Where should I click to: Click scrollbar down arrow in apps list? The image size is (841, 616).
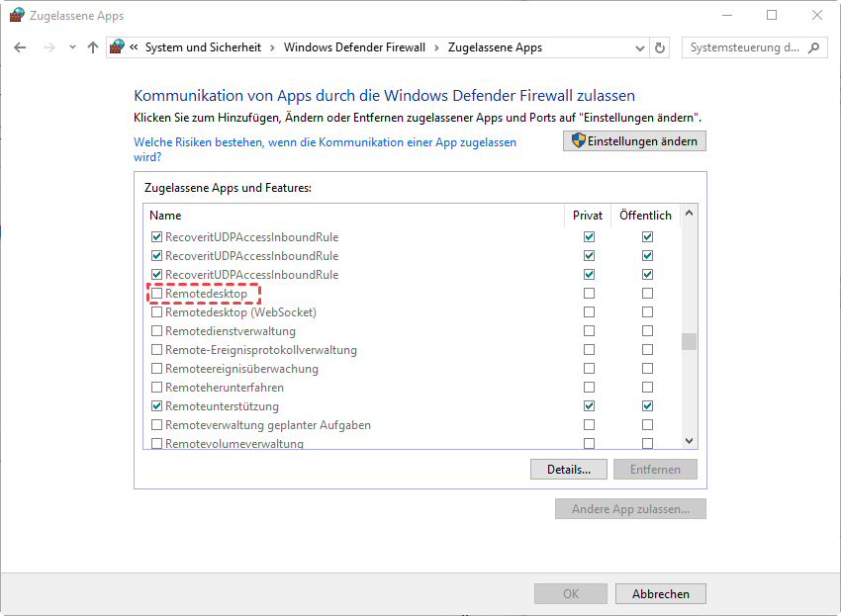pos(690,441)
